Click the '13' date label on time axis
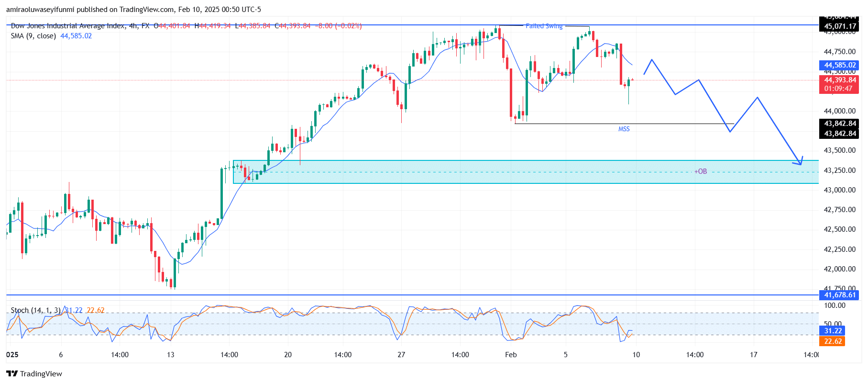Image resolution: width=868 pixels, height=384 pixels. 171,355
